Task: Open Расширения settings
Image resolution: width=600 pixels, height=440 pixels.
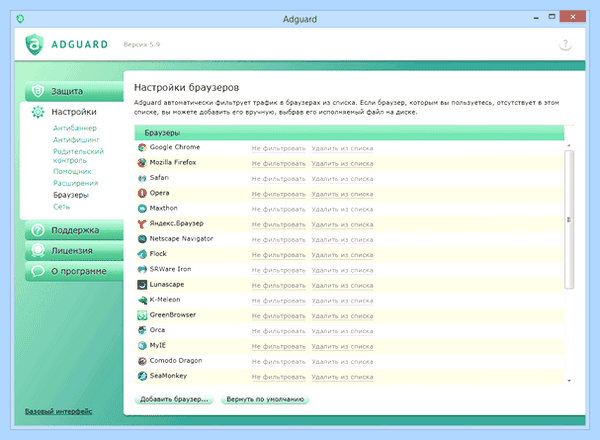Action: (75, 183)
